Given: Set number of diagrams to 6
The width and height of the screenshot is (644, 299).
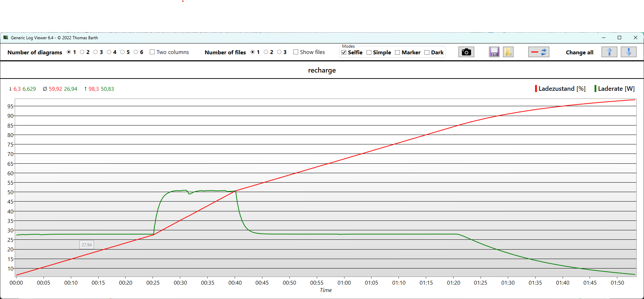Looking at the screenshot, I should pos(136,52).
